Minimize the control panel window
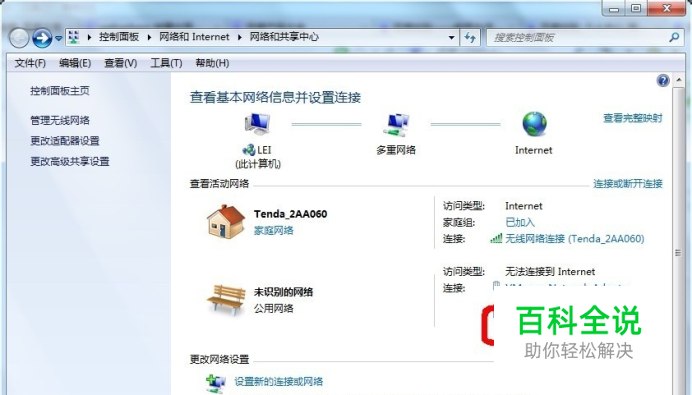The height and width of the screenshot is (395, 692). coord(613,8)
